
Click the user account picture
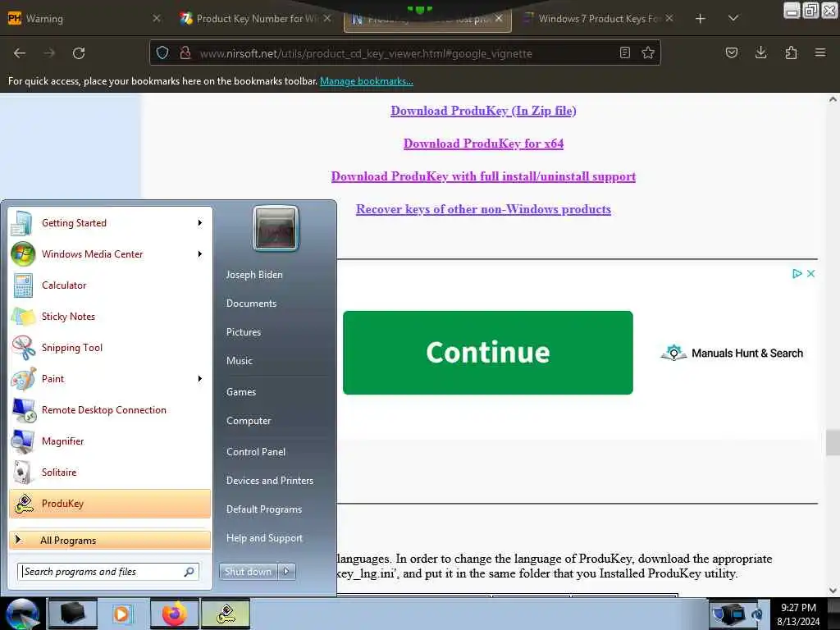coord(276,228)
